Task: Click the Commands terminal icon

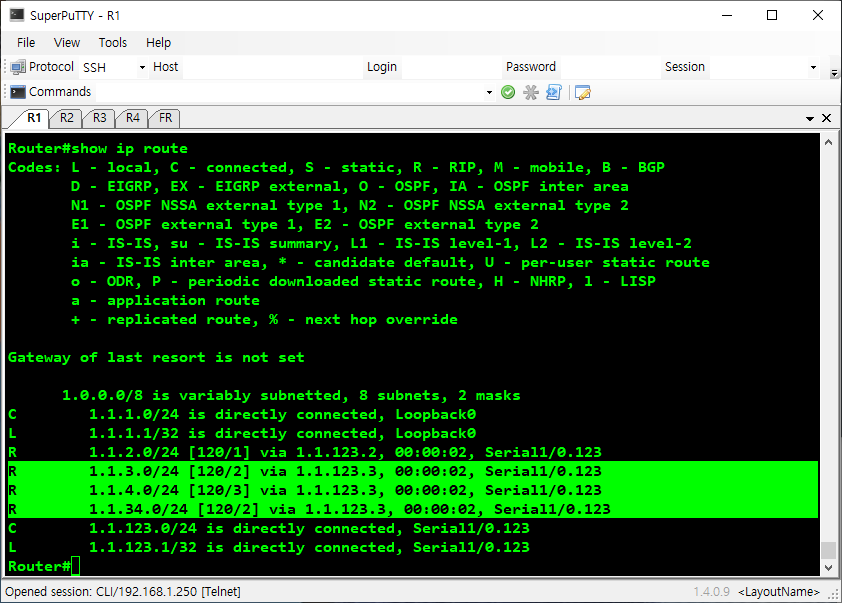Action: (18, 92)
